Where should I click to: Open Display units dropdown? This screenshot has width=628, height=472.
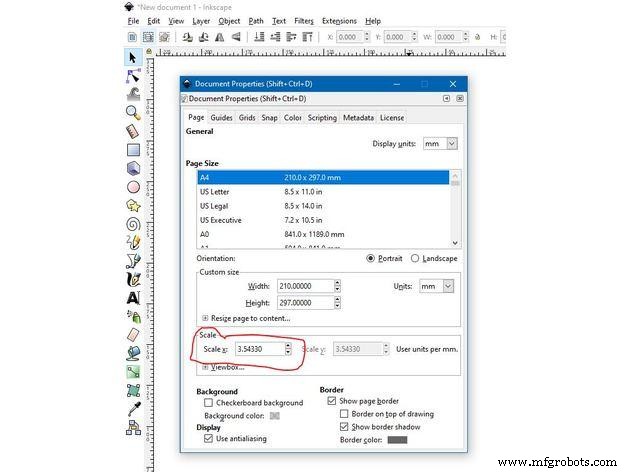(439, 144)
